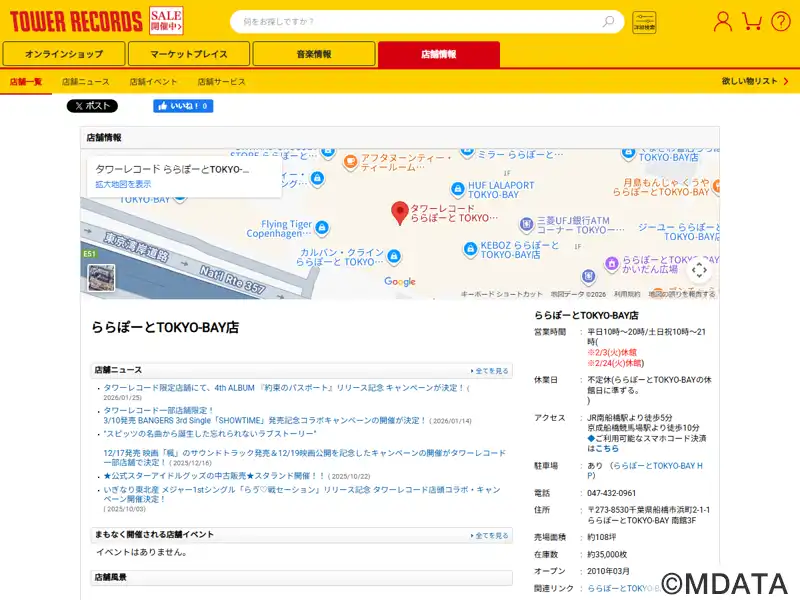Screen dimensions: 800x600
Task: Click the X ポスト share button
Action: tap(92, 106)
